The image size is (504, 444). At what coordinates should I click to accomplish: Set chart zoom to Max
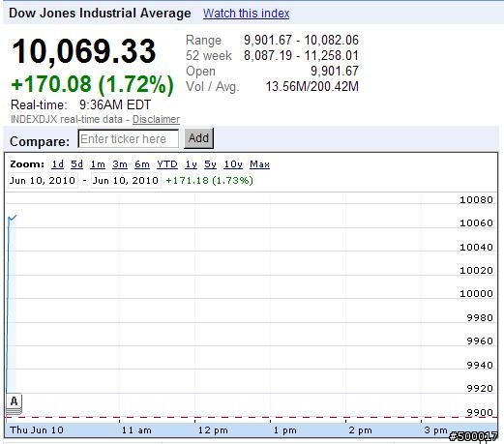(259, 164)
